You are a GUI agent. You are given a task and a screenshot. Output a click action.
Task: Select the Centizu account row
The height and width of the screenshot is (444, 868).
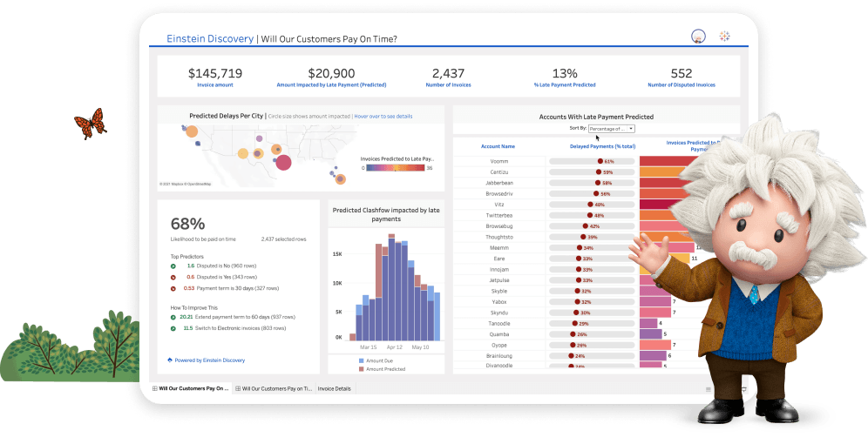[498, 172]
